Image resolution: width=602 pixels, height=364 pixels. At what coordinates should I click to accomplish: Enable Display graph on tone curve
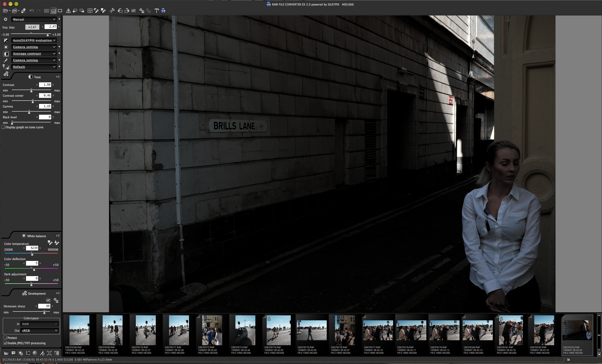point(3,127)
